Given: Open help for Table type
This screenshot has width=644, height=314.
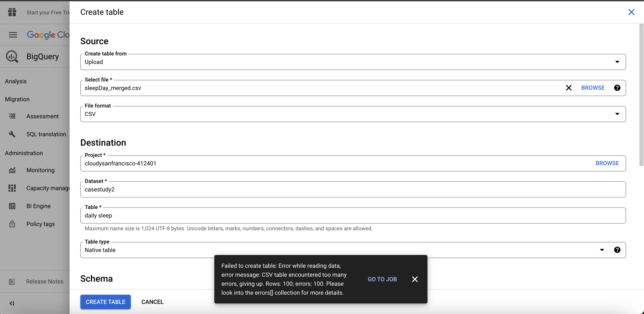Looking at the screenshot, I should click(617, 250).
